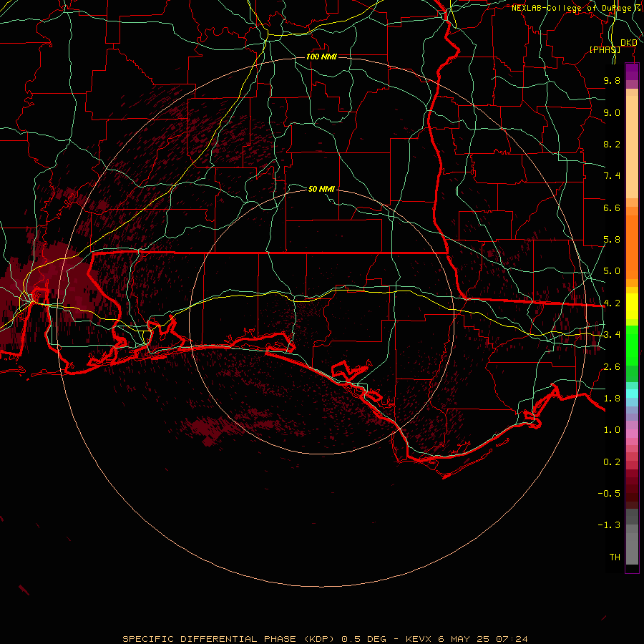The height and width of the screenshot is (644, 644).
Task: Click the [PHAS] units label
Action: 605,49
